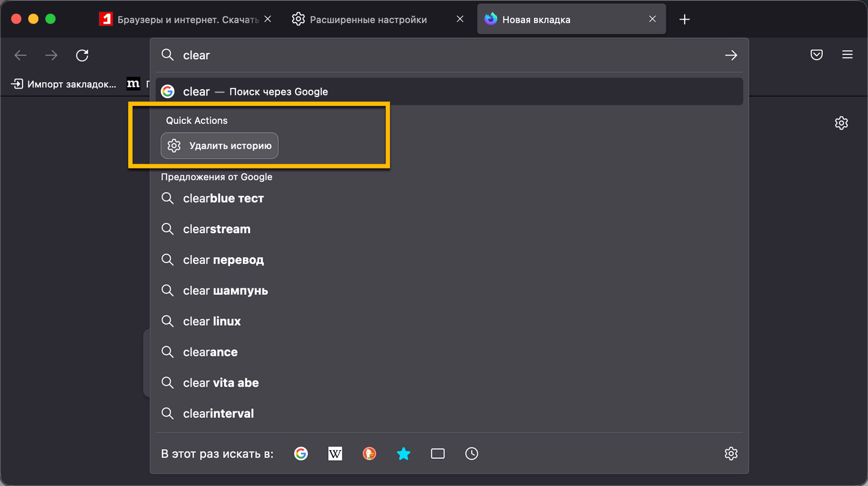Select Wikipedia one-off search icon

(335, 454)
